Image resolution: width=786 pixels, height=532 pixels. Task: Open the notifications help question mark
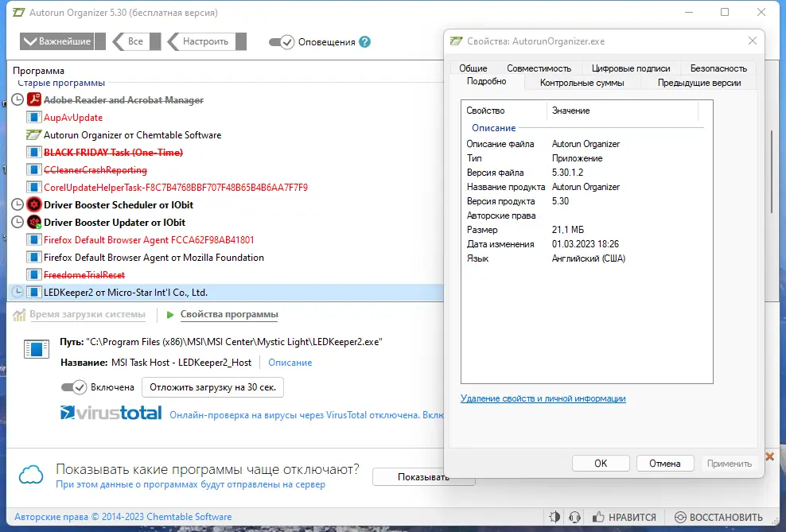click(x=365, y=42)
